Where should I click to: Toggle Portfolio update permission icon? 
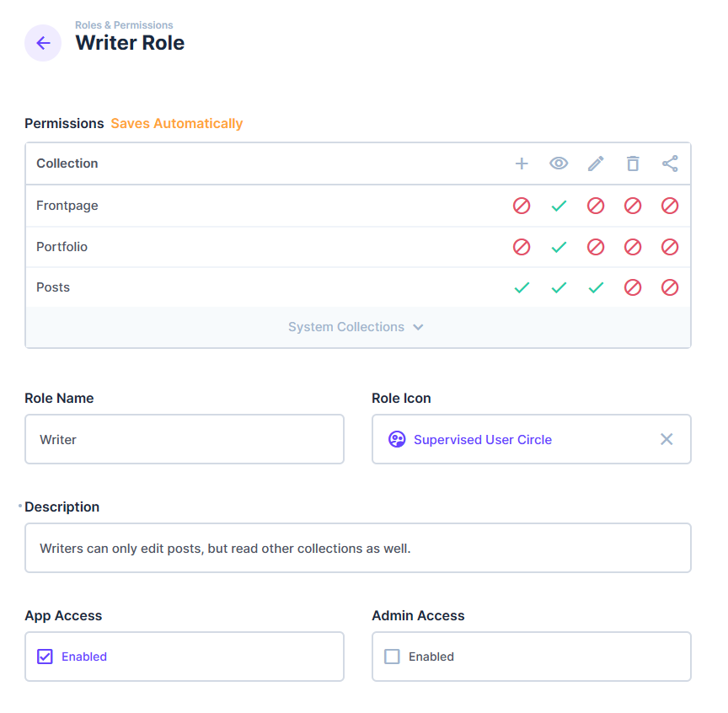596,247
